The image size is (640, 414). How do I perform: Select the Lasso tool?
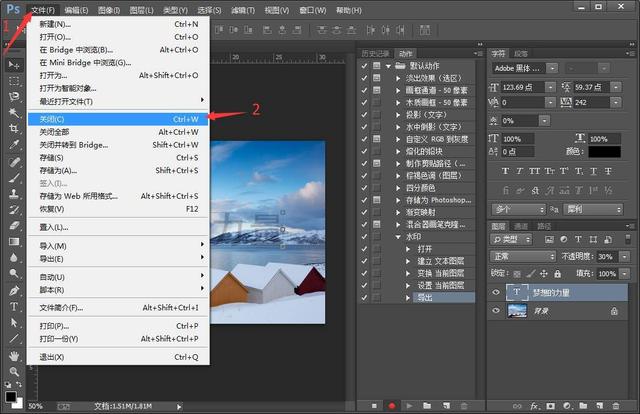pos(14,97)
